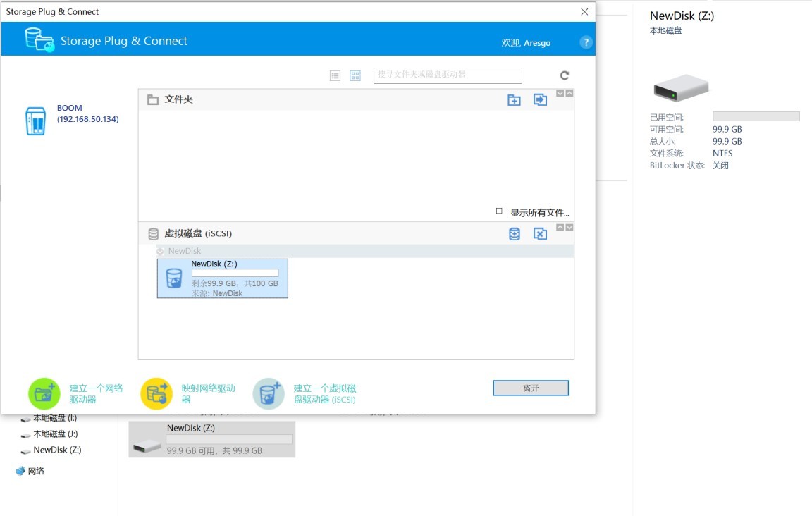Click NewDisk (Z:) drive icon in Explorer list
This screenshot has height=516, width=812.
click(147, 446)
